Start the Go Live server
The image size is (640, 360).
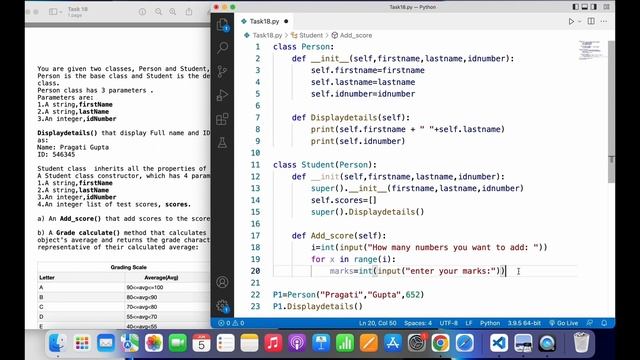(563, 323)
